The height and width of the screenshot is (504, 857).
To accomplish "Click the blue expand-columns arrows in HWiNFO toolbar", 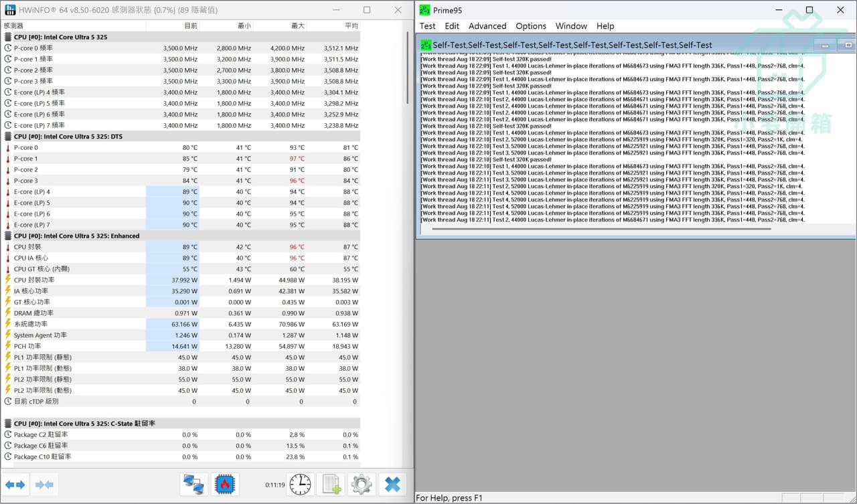I will pyautogui.click(x=15, y=485).
